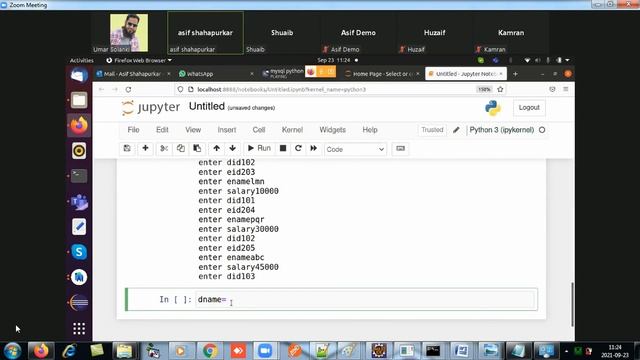The image size is (640, 360).
Task: Cut selected cells with scissors icon
Action: point(164,149)
